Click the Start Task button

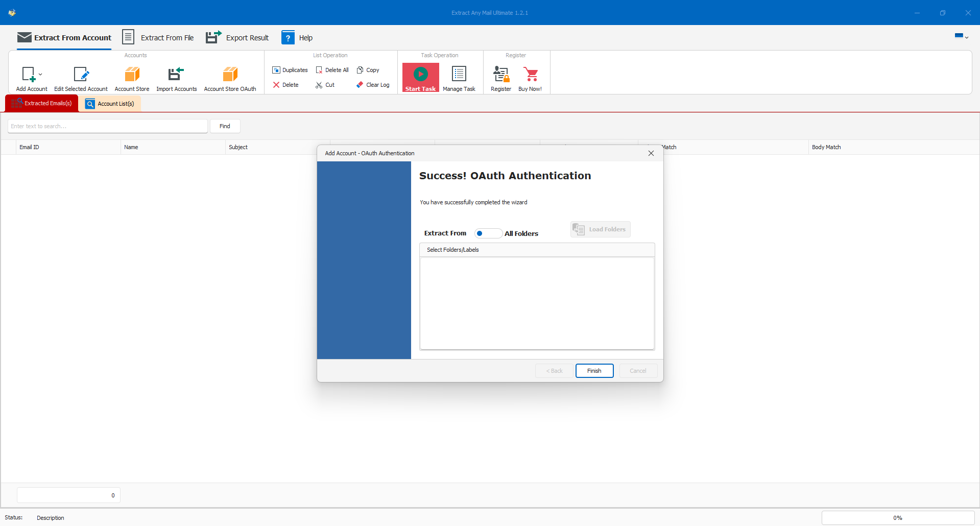point(420,78)
